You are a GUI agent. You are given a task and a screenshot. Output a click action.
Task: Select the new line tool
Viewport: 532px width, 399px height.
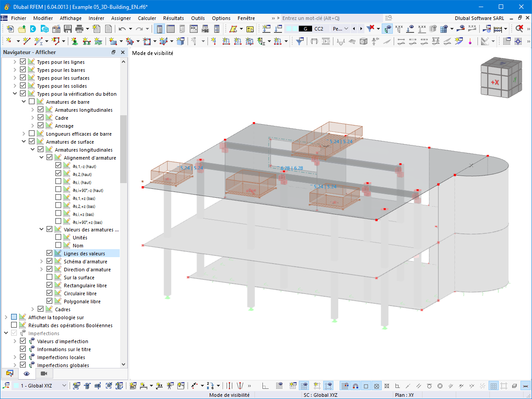27,41
